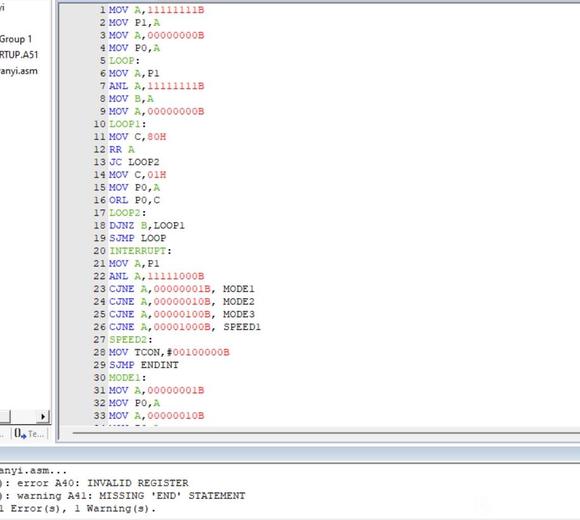
Task: Click the 'INTERRUPT:' label on line 20
Action: pos(141,251)
